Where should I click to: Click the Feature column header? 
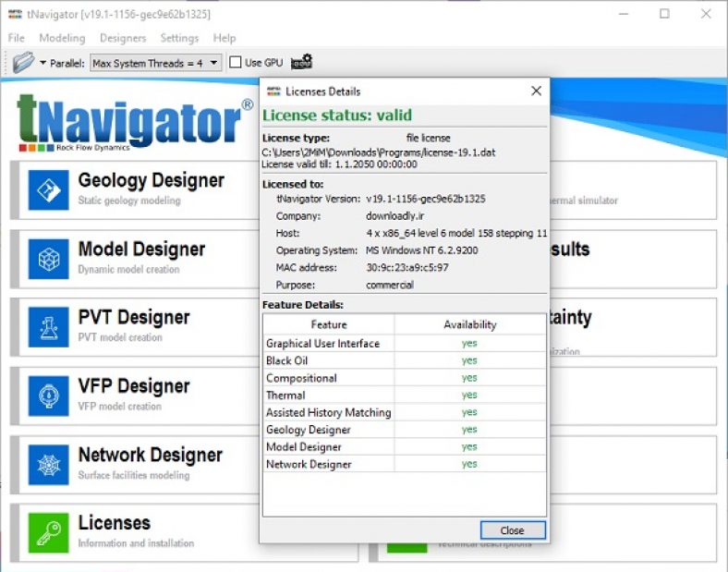[x=329, y=324]
